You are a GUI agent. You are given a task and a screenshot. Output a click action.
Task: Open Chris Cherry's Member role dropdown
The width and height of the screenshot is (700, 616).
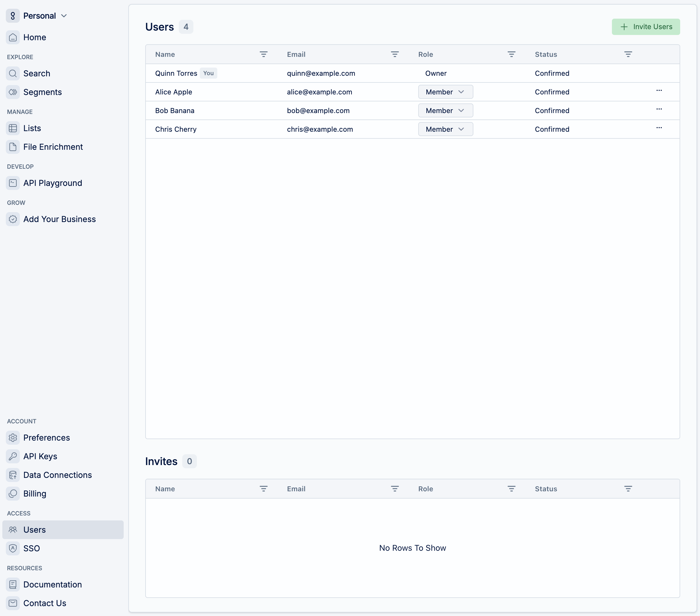coord(445,129)
